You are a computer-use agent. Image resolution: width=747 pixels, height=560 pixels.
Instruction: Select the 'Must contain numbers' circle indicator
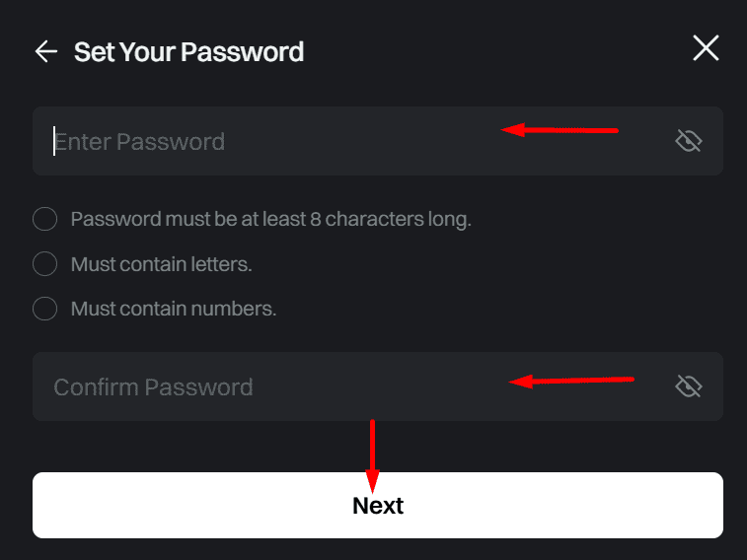[44, 309]
